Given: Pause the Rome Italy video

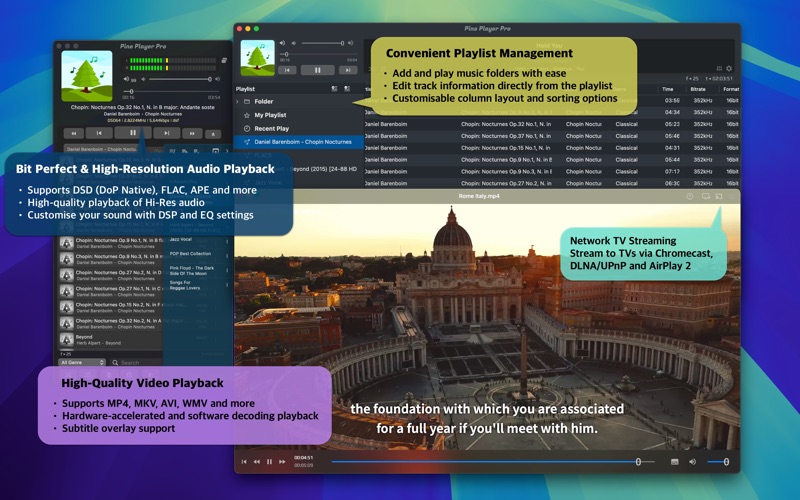Looking at the screenshot, I should coord(269,462).
